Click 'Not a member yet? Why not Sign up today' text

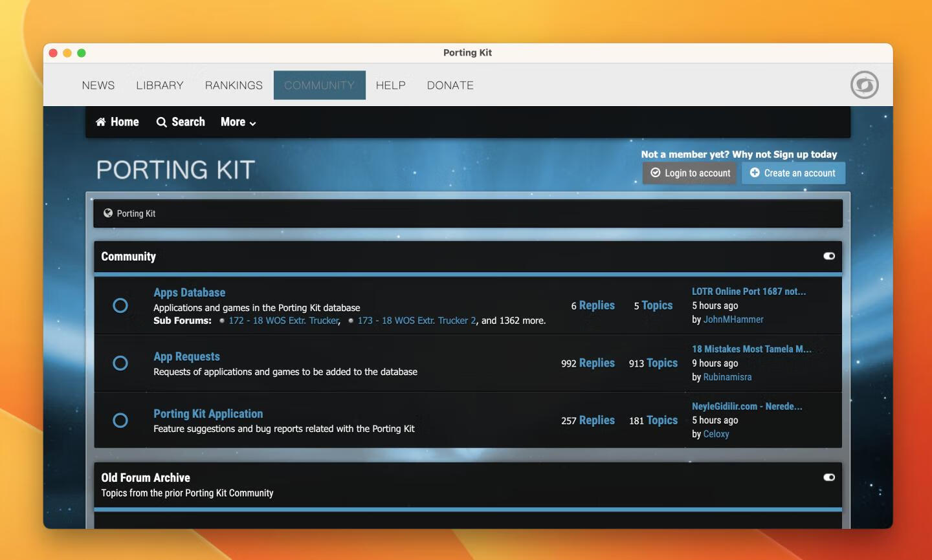(x=739, y=154)
